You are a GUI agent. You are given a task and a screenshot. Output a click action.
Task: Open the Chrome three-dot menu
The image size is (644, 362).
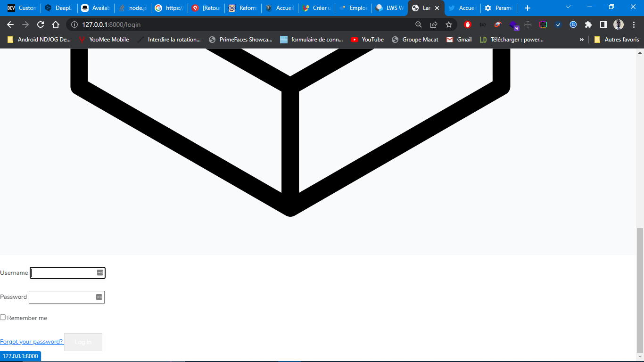pos(634,24)
